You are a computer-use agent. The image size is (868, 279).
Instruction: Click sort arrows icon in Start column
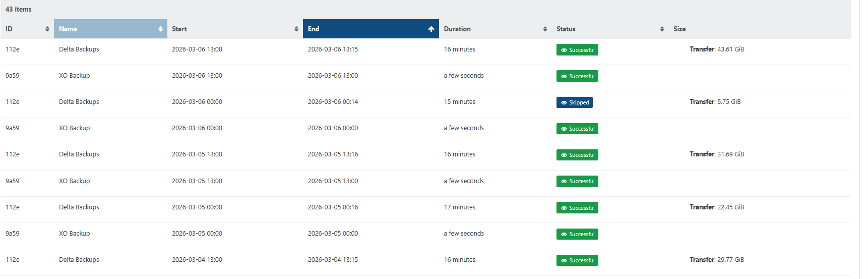296,29
